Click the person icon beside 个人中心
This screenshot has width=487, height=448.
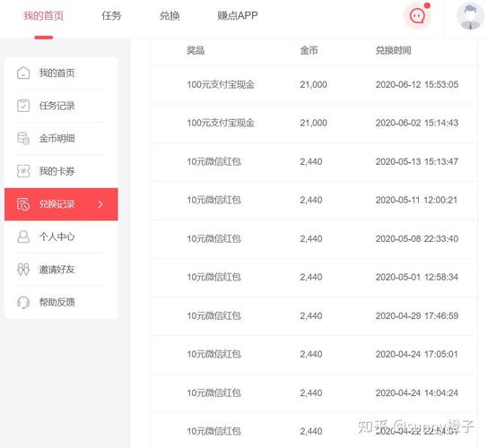pos(23,237)
